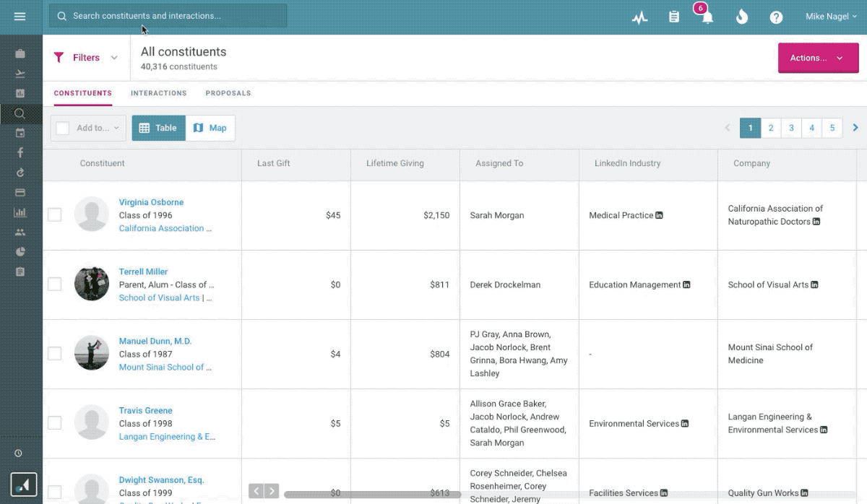Click the flame icon in header
Screen dimensions: 867x504
[x=742, y=17]
